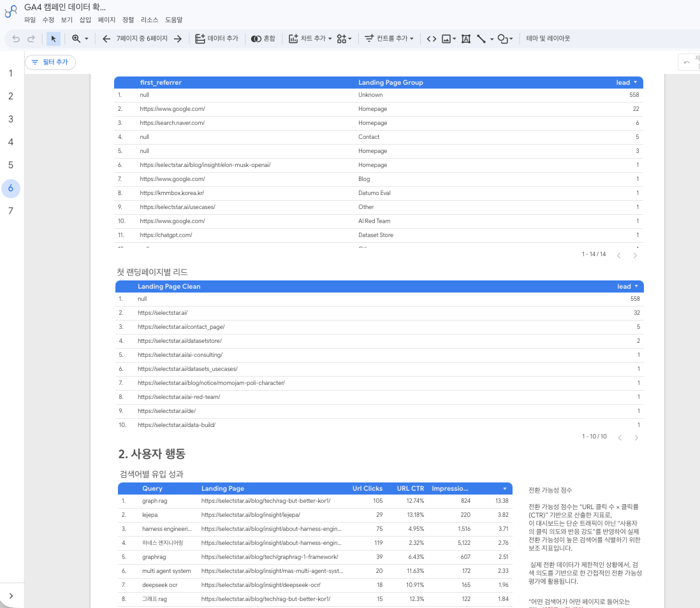Viewport: 700px width, 608px height.
Task: Open the 컨트롤 추가 dropdown
Action: (389, 38)
